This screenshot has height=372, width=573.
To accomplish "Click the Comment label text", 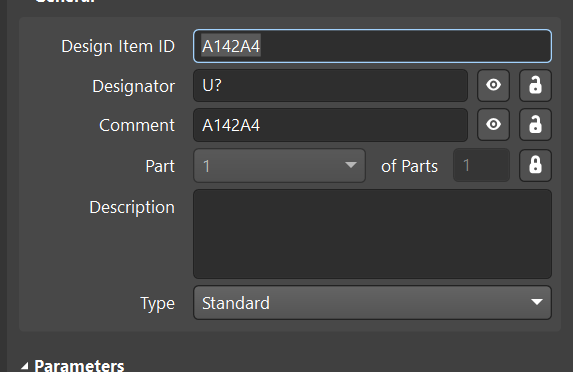I will 137,125.
